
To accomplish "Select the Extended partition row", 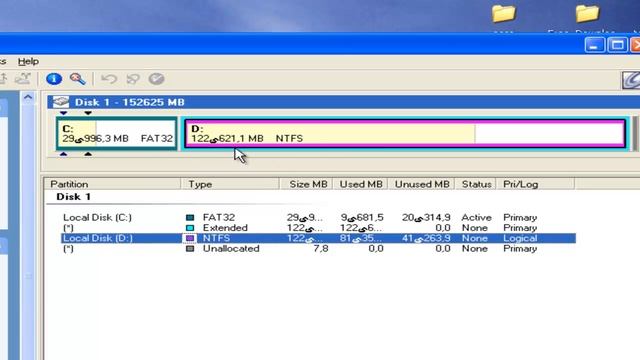I will tap(318, 228).
